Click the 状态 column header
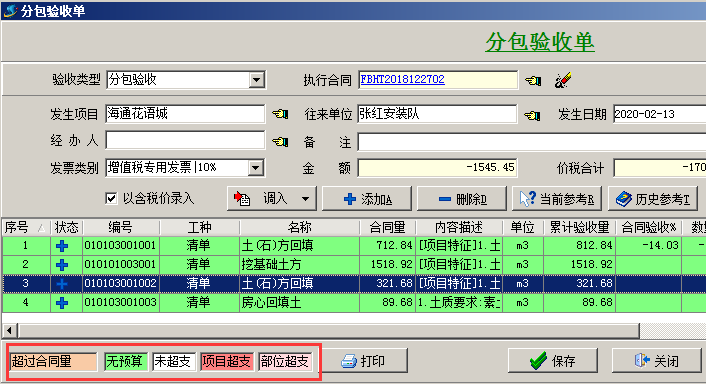Viewport: 706px width, 384px height. pos(66,227)
